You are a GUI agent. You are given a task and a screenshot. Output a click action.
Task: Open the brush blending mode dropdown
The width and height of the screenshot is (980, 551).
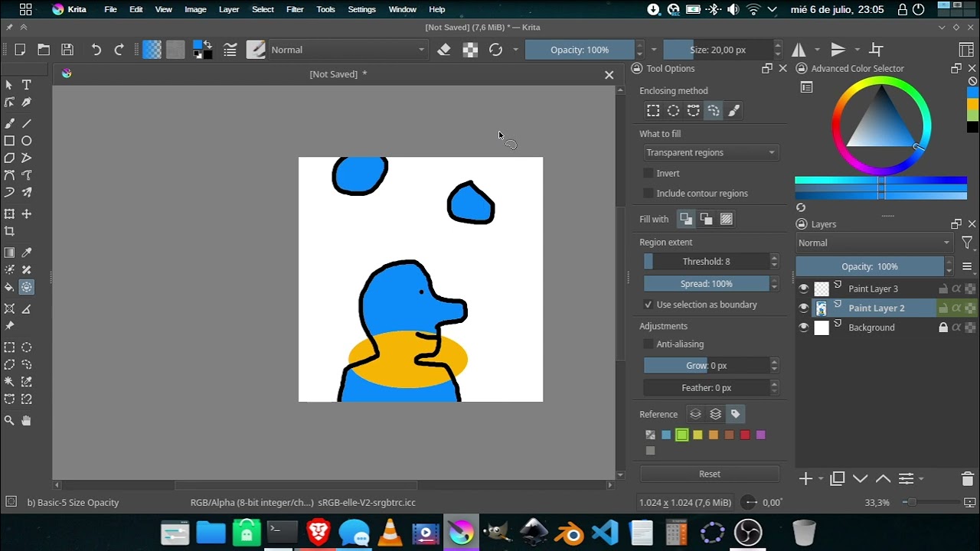348,50
